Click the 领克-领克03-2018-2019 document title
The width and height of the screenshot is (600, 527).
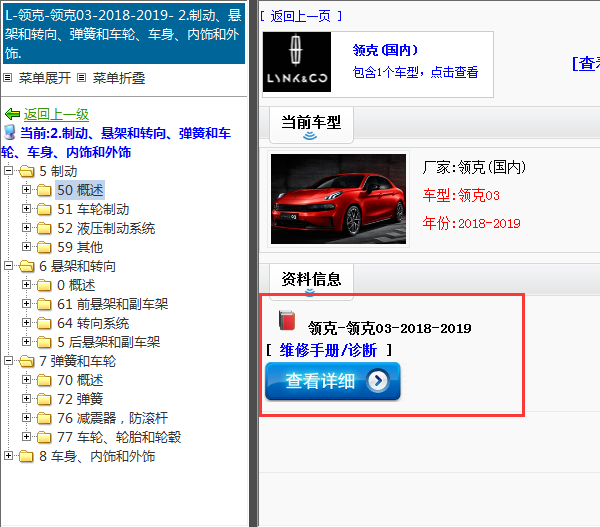[x=390, y=328]
